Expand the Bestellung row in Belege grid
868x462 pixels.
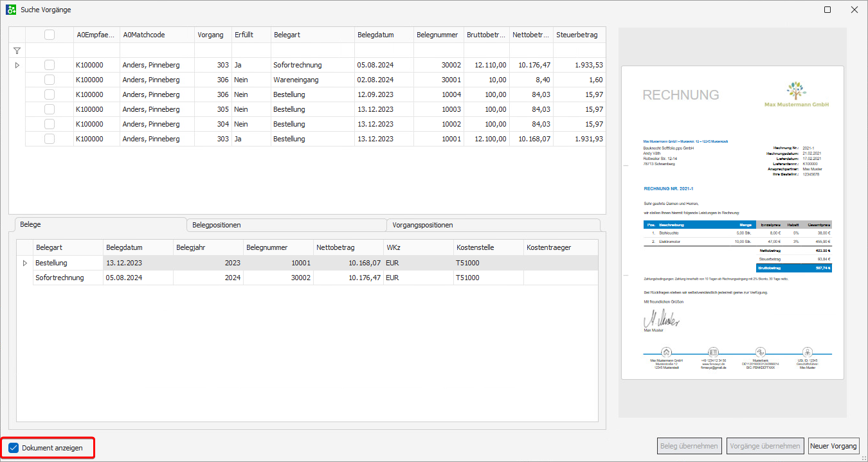pos(25,263)
